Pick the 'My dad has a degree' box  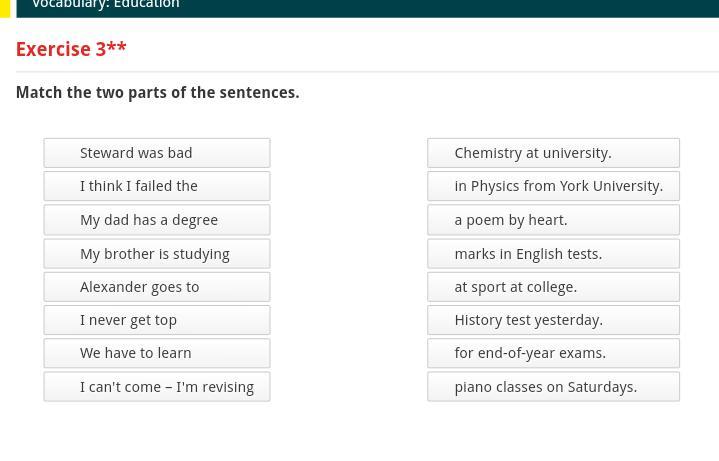tap(156, 220)
